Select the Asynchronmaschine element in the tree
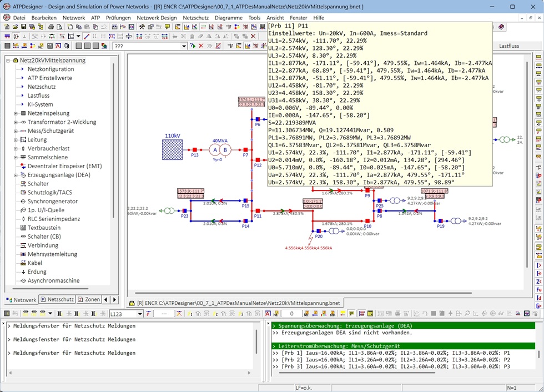This screenshot has height=392, width=544. click(53, 281)
